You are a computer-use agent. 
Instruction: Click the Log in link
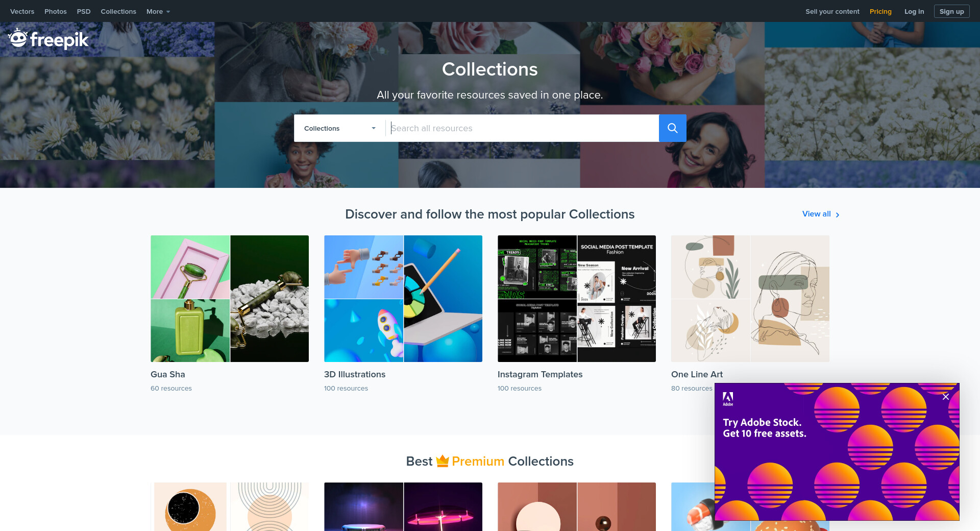click(x=914, y=11)
